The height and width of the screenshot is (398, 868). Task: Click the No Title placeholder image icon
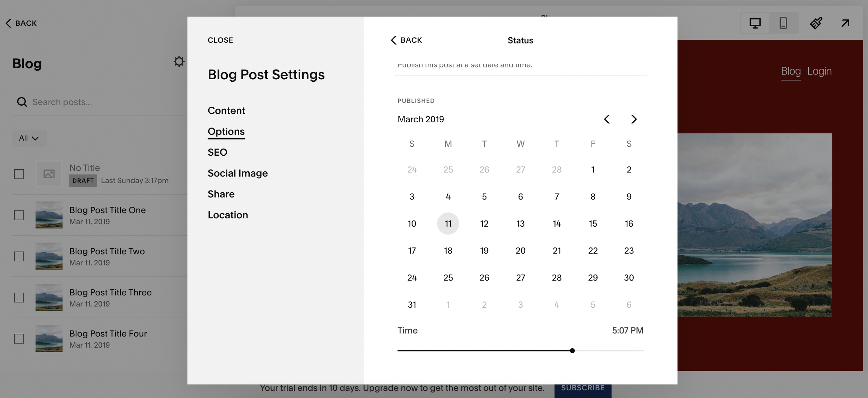click(x=49, y=174)
